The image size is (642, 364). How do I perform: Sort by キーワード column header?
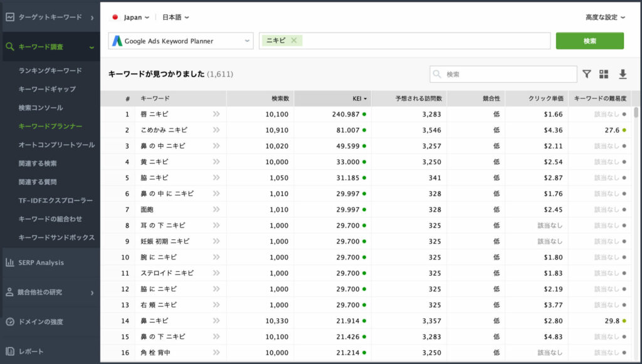155,98
